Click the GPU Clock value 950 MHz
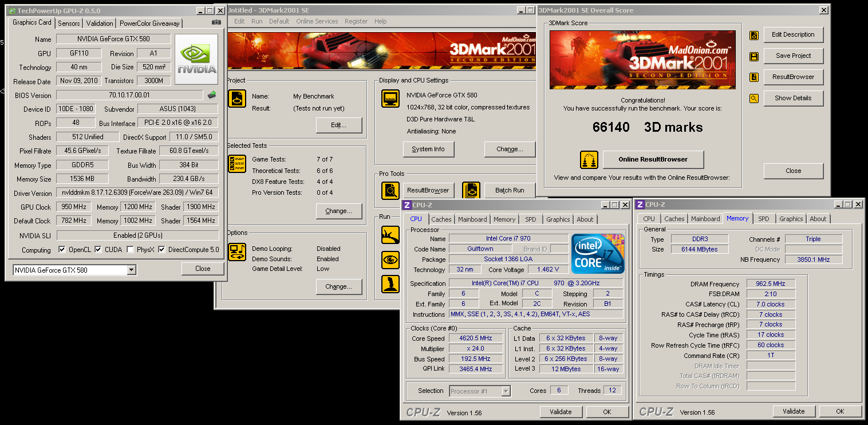 73,207
